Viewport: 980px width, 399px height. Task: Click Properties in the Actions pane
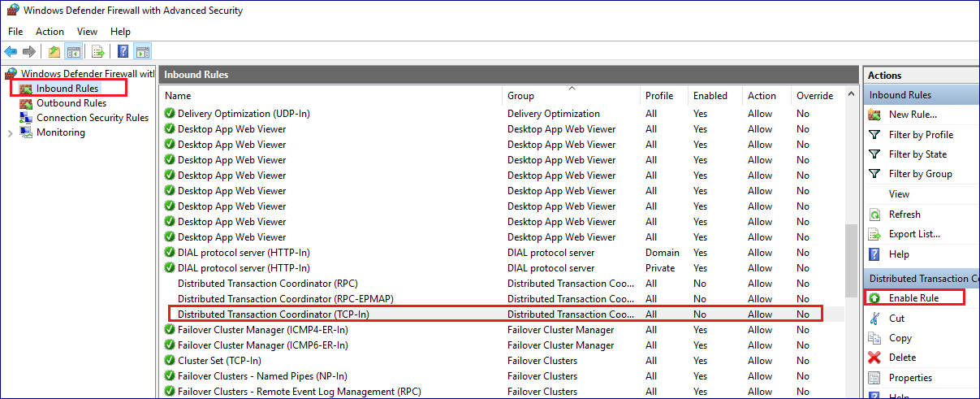click(910, 378)
